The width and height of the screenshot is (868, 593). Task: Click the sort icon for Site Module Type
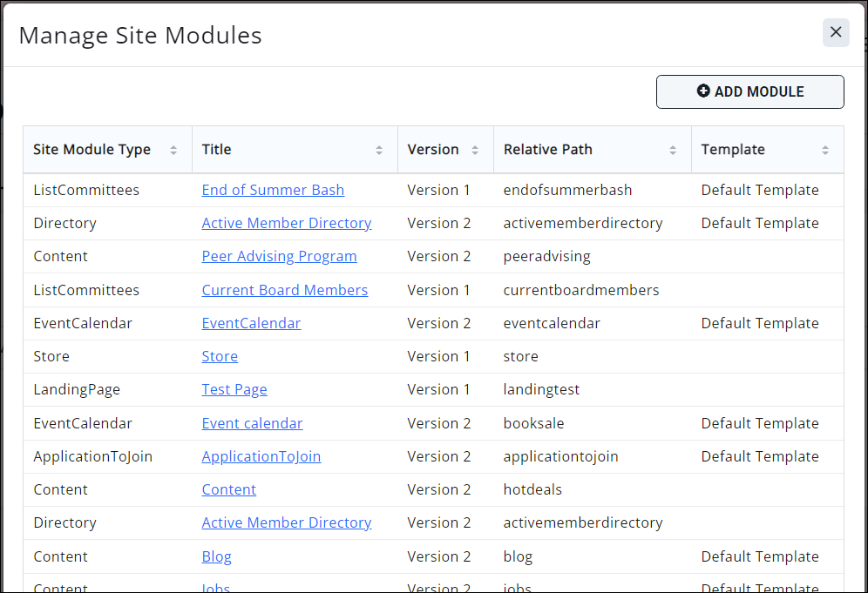173,150
